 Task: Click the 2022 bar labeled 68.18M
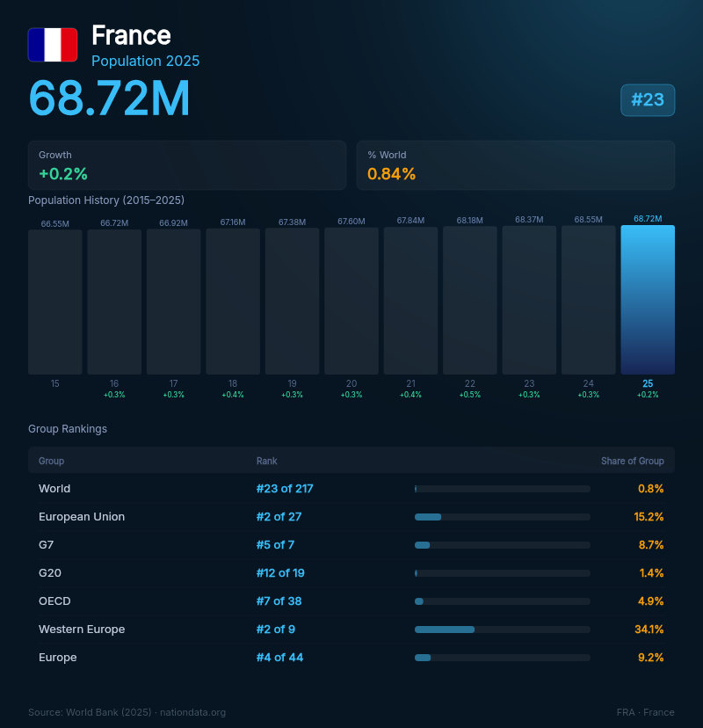[470, 301]
